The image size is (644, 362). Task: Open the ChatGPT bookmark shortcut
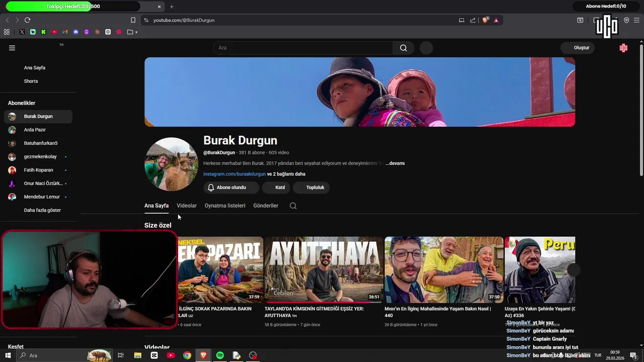108,32
